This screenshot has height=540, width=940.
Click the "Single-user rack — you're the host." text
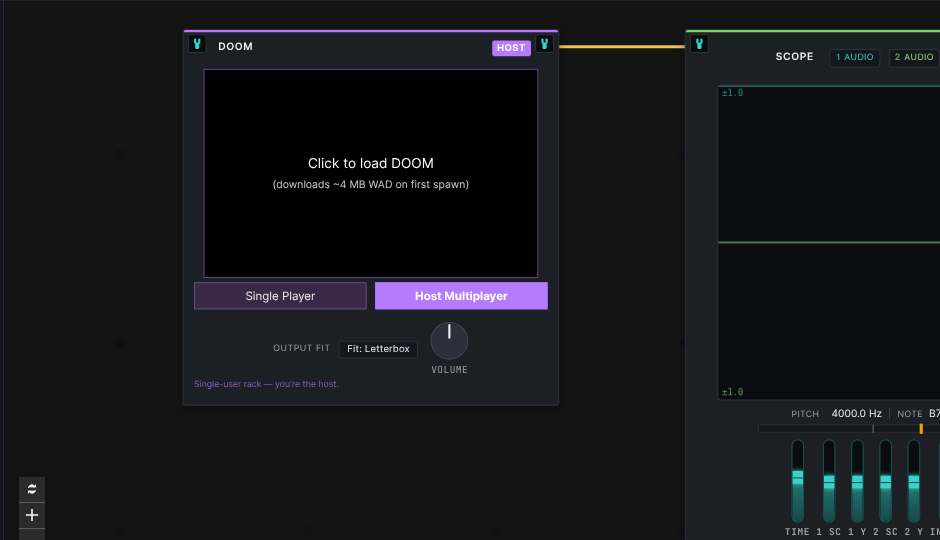[x=266, y=384]
